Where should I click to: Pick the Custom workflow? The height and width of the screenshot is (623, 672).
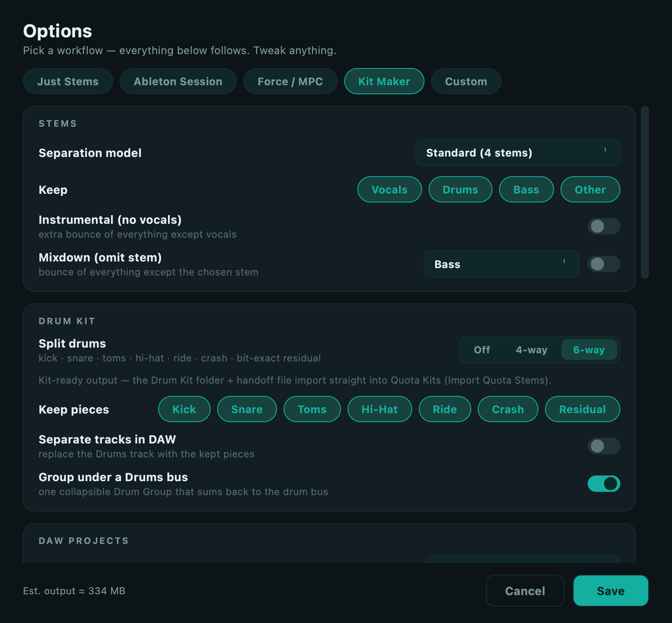466,81
